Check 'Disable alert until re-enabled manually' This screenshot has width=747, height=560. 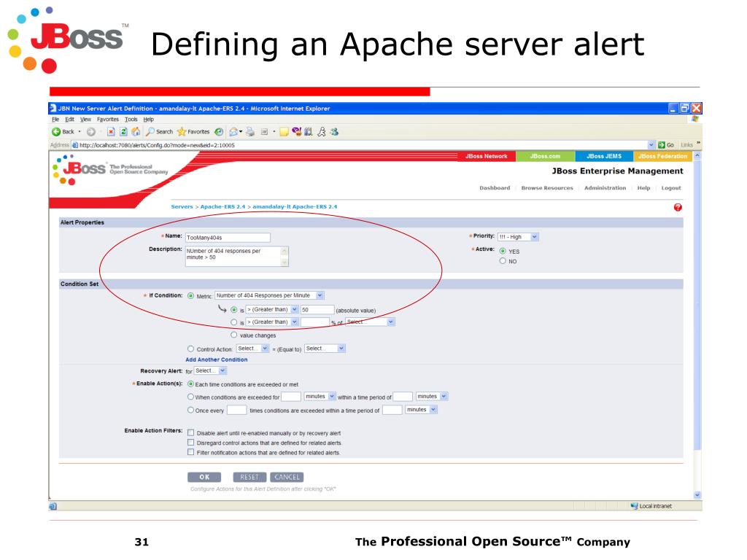[x=191, y=433]
